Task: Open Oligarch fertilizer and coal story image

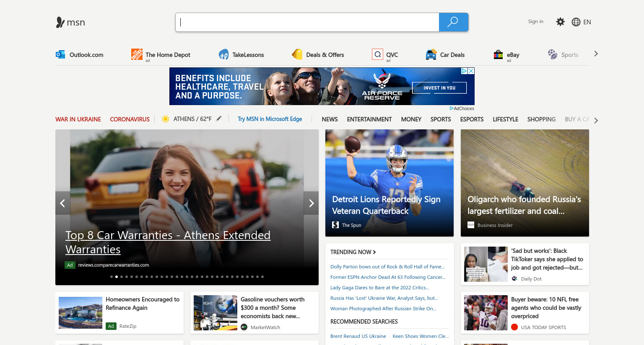Action: [x=525, y=183]
